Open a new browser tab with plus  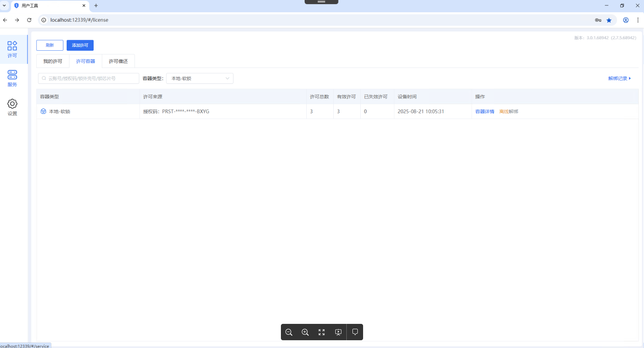pyautogui.click(x=96, y=6)
